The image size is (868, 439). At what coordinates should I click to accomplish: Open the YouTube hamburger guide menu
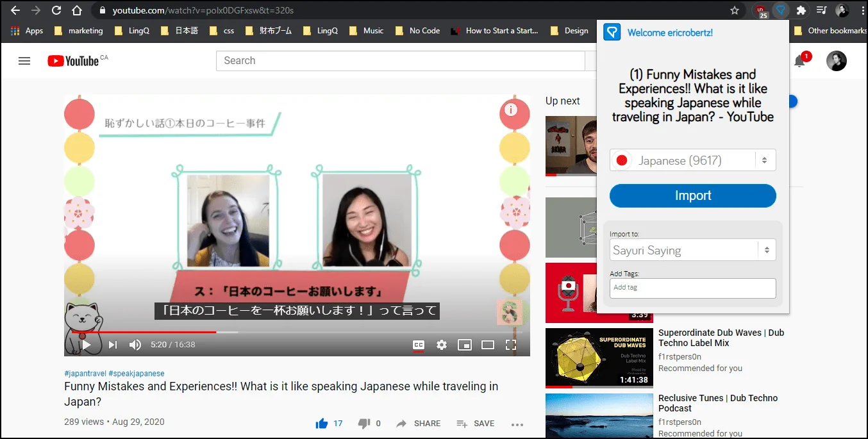[x=24, y=61]
